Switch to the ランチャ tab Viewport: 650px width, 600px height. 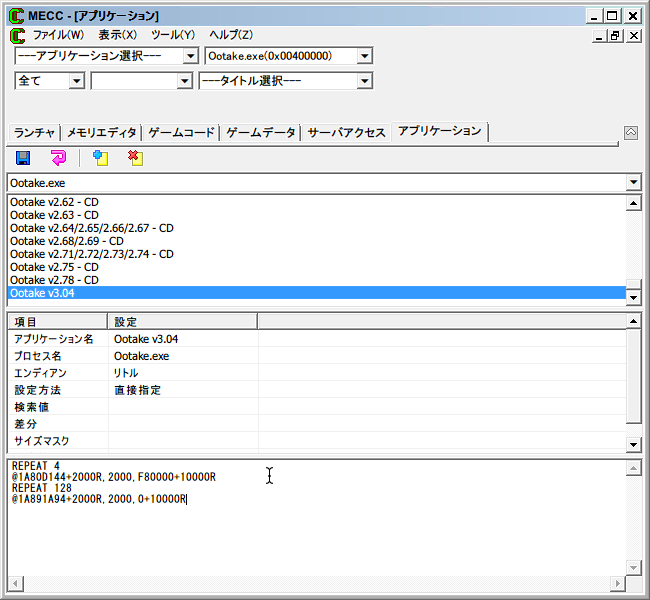[34, 133]
